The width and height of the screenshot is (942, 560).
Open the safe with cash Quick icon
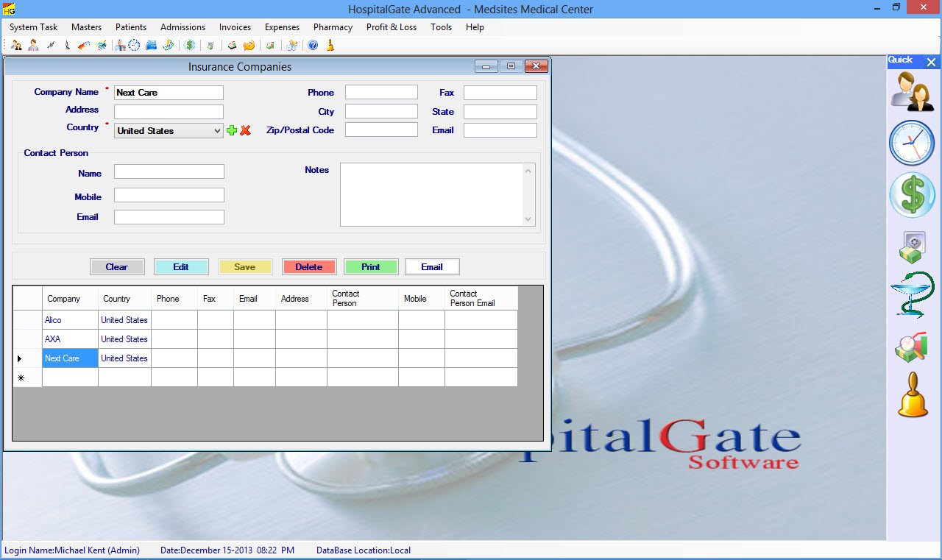point(912,247)
